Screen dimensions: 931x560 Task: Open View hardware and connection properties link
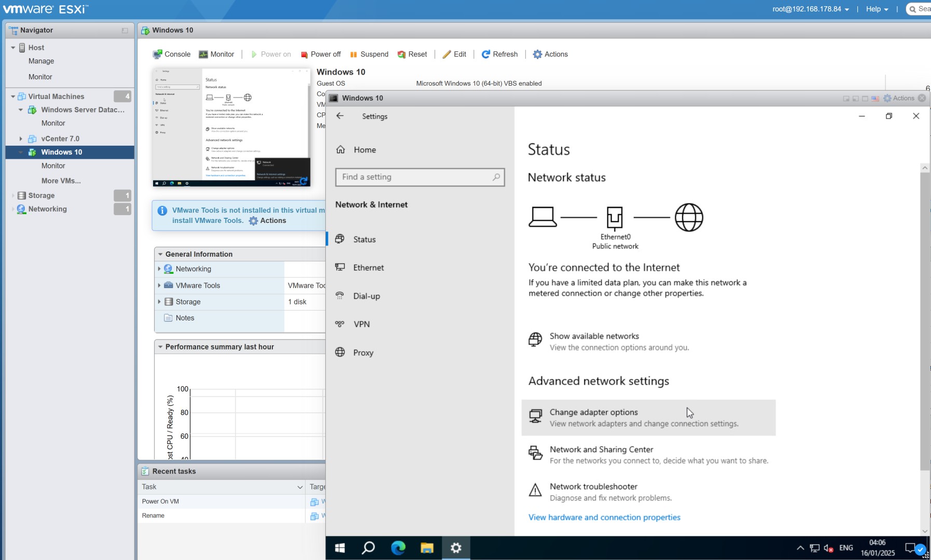(x=604, y=517)
